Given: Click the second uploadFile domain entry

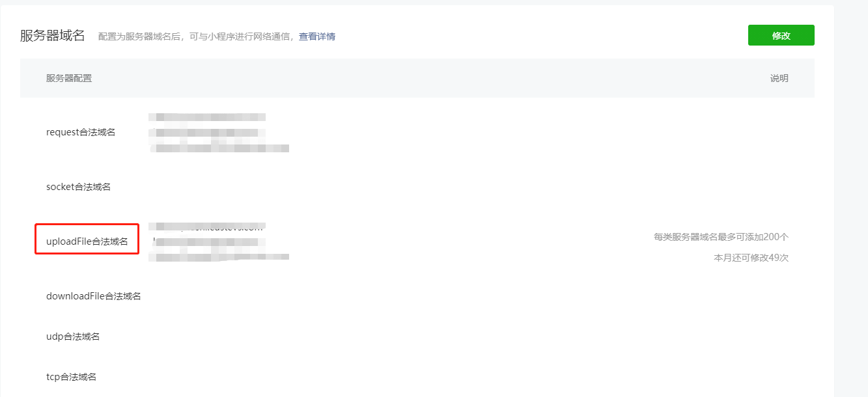Looking at the screenshot, I should tap(207, 240).
